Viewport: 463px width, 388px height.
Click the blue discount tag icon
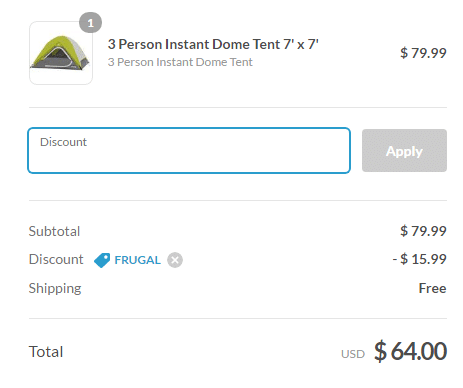tap(102, 260)
